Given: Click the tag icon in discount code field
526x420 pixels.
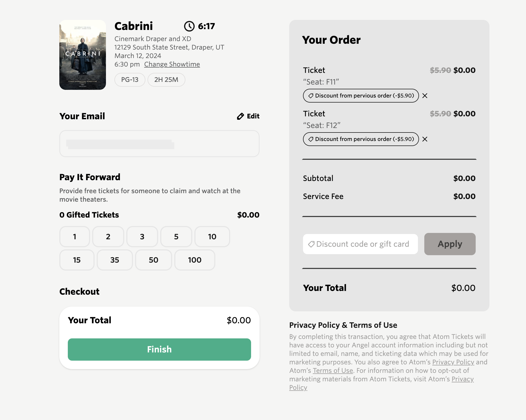Looking at the screenshot, I should (x=311, y=244).
